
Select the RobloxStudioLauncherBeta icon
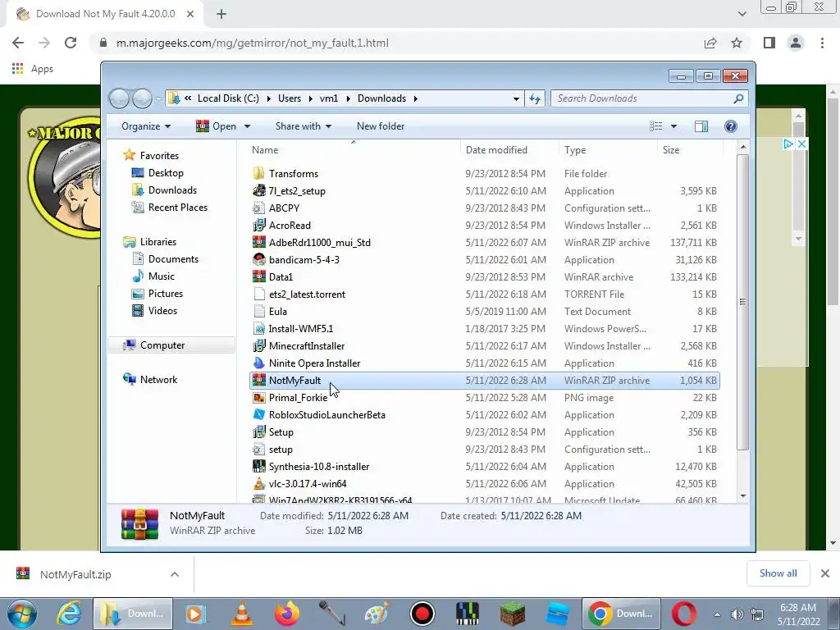(258, 414)
